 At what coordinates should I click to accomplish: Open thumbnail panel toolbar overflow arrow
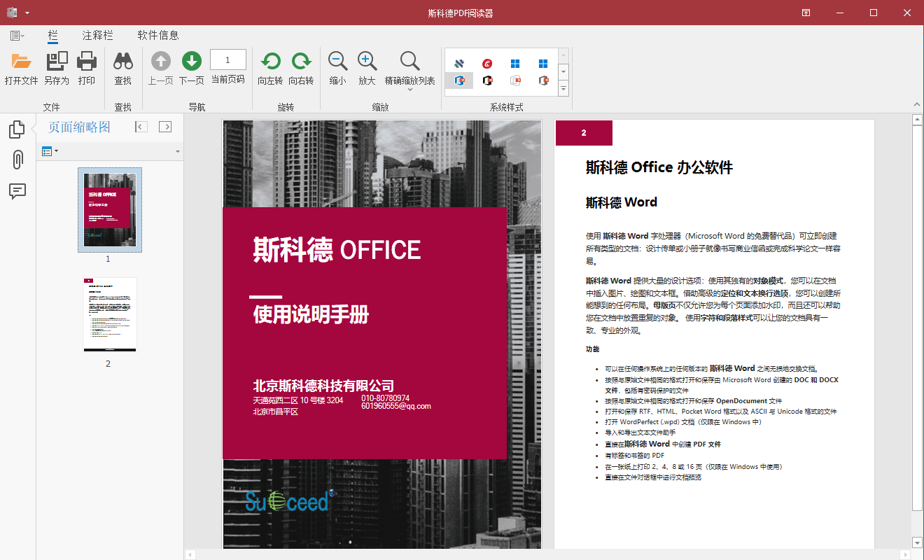[178, 151]
